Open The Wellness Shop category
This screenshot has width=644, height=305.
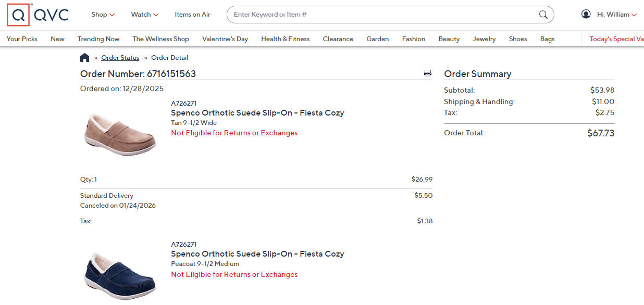160,39
